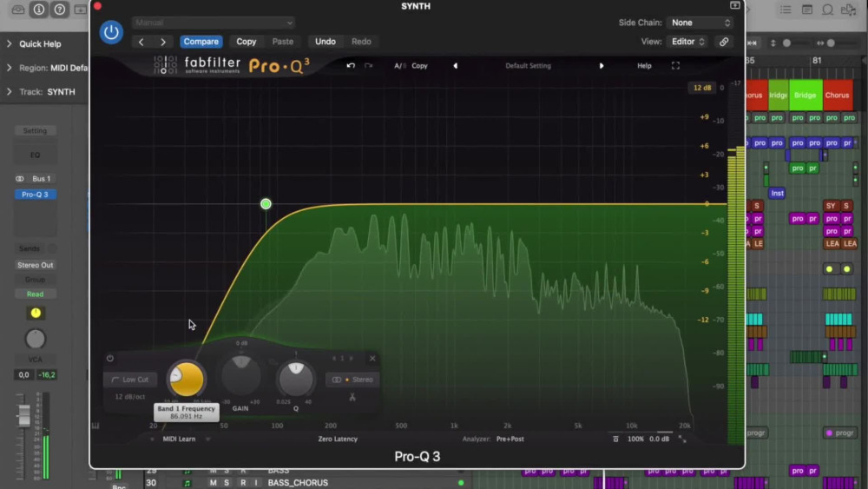The width and height of the screenshot is (868, 489).
Task: Click the channel strip Setting button
Action: coord(35,130)
